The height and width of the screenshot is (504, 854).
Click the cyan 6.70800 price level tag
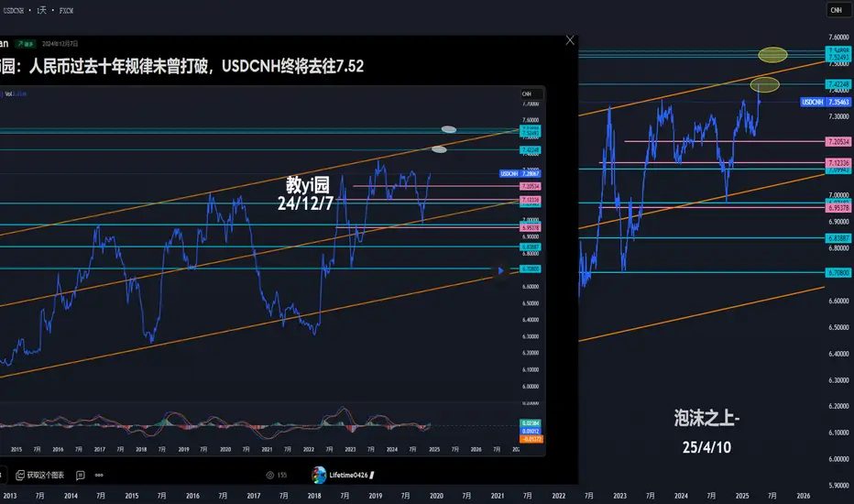click(838, 272)
